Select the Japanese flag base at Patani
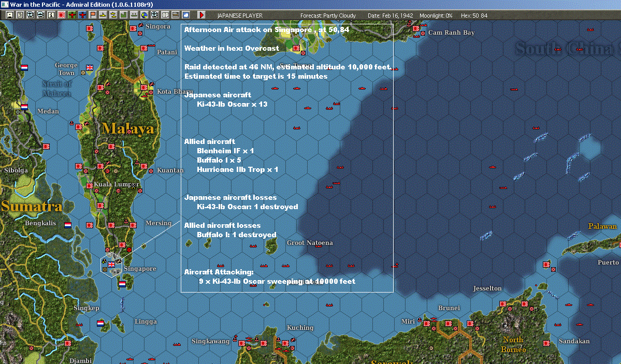The image size is (621, 364). pos(144,48)
